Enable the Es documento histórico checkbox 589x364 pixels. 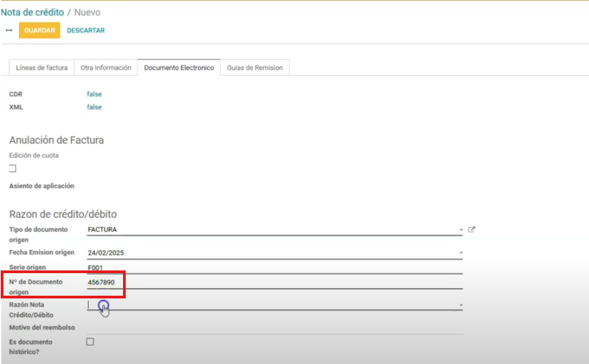tap(90, 341)
